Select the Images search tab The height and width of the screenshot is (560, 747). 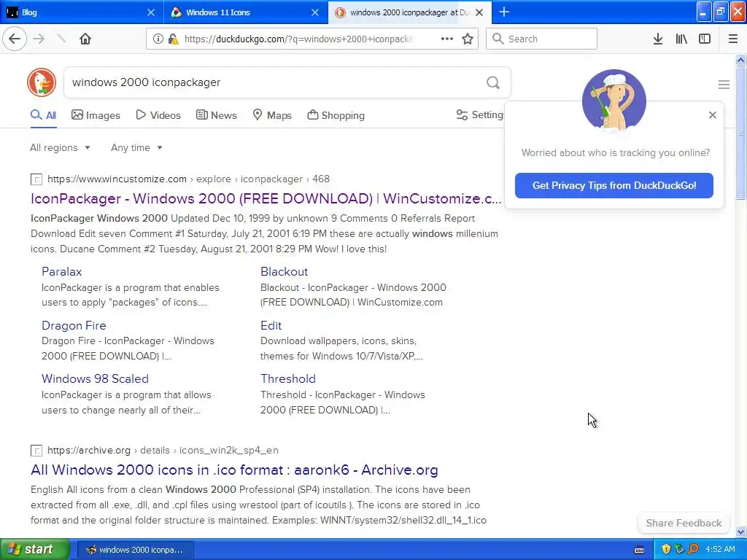[x=96, y=115]
